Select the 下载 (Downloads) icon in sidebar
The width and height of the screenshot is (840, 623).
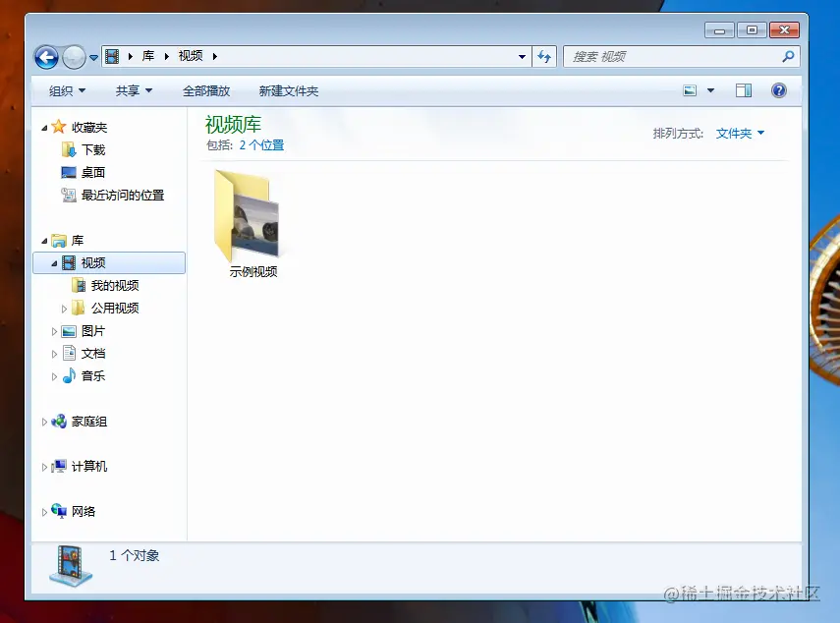[x=89, y=149]
